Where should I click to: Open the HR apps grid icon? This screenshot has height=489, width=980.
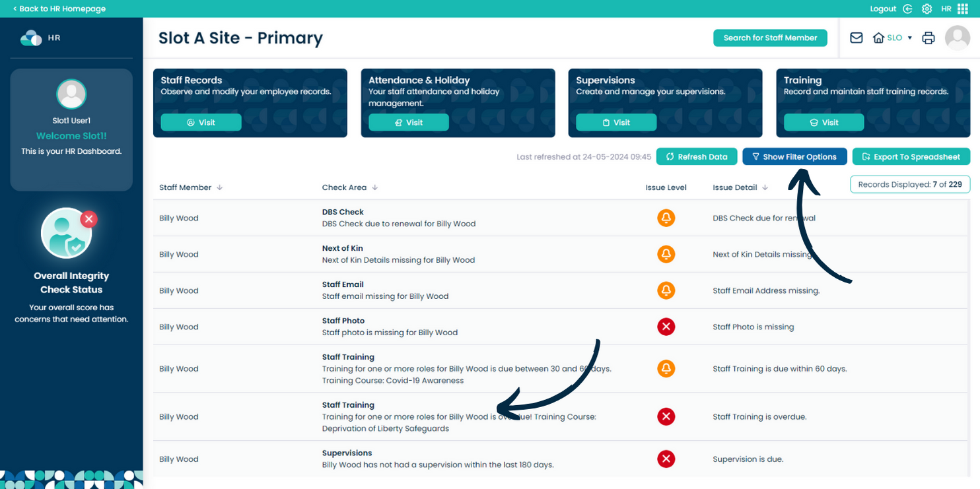[963, 9]
